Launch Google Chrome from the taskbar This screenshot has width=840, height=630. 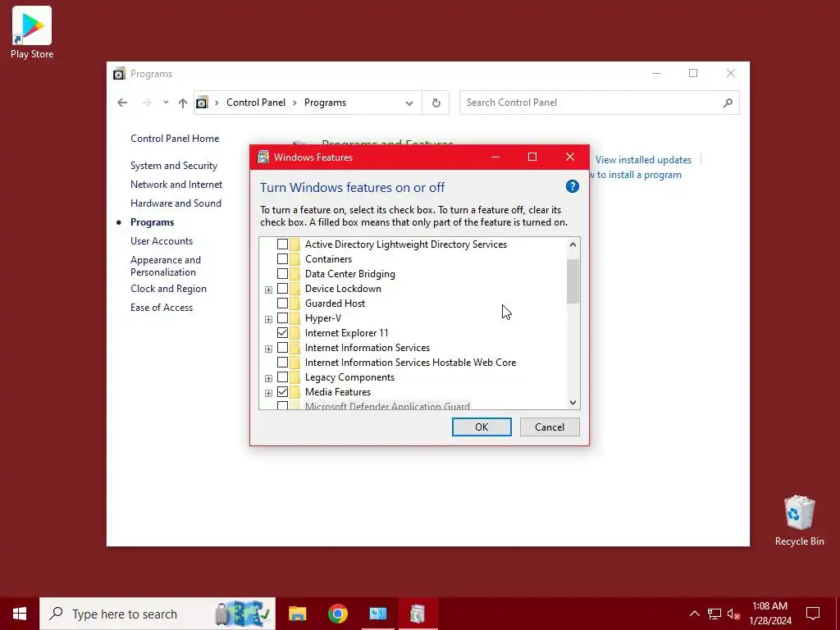tap(337, 614)
